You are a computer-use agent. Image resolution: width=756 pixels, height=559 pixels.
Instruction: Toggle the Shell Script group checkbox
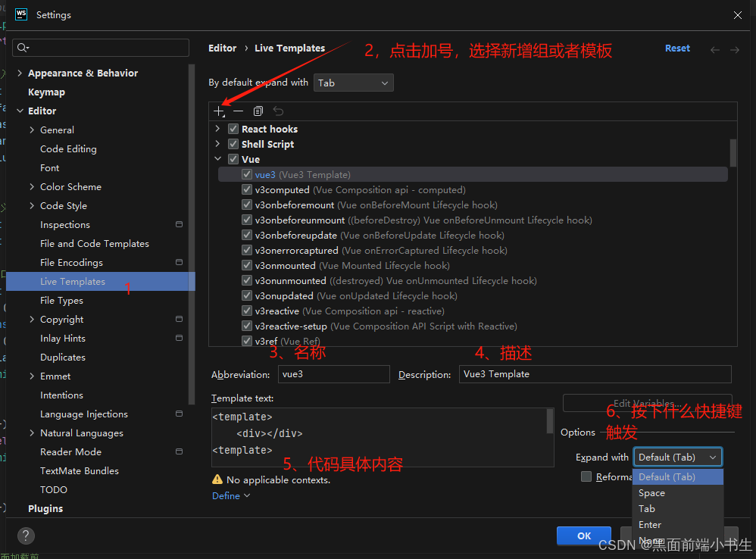(x=233, y=144)
